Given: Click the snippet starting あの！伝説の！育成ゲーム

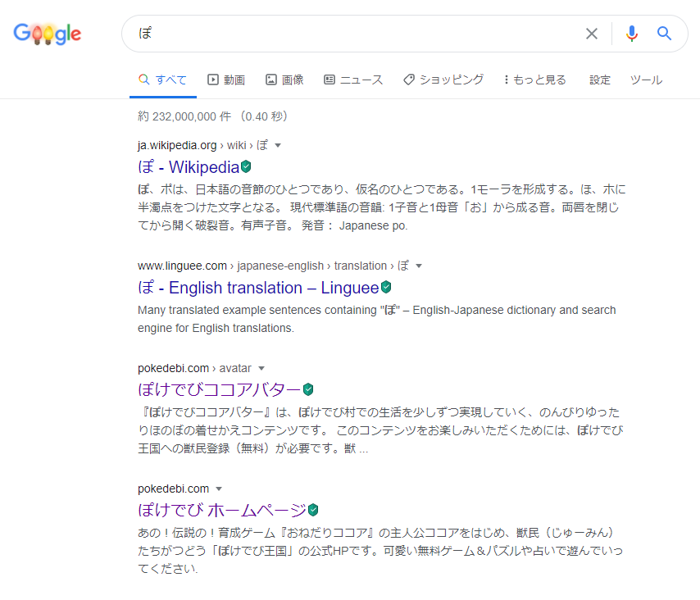Looking at the screenshot, I should [x=380, y=551].
